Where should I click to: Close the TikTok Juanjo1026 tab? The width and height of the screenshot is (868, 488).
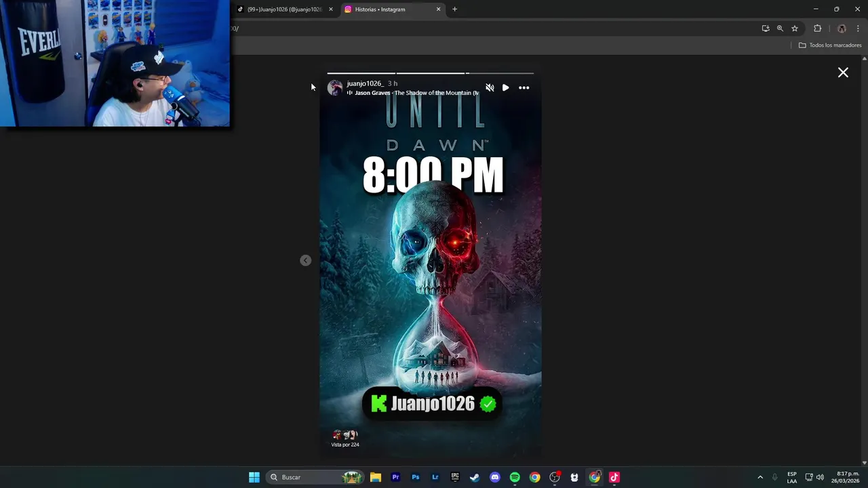point(331,9)
